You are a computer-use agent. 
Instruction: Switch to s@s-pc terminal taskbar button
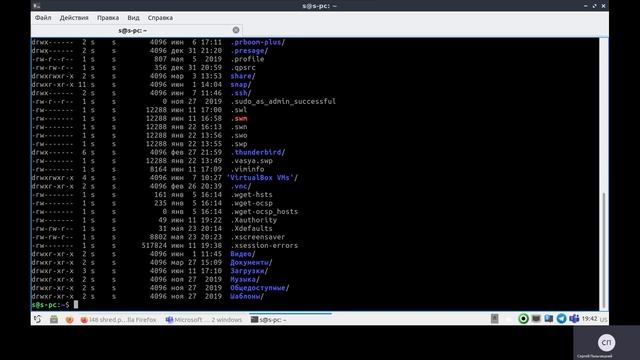click(x=290, y=320)
